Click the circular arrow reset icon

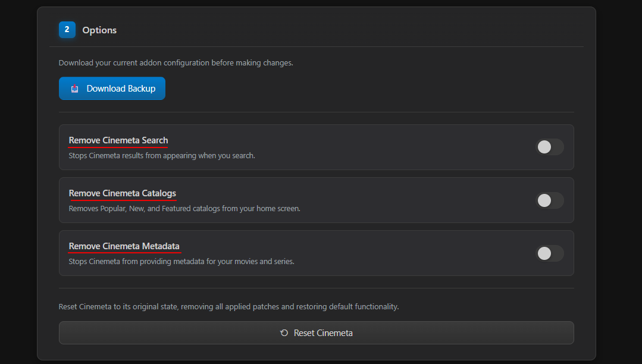284,333
